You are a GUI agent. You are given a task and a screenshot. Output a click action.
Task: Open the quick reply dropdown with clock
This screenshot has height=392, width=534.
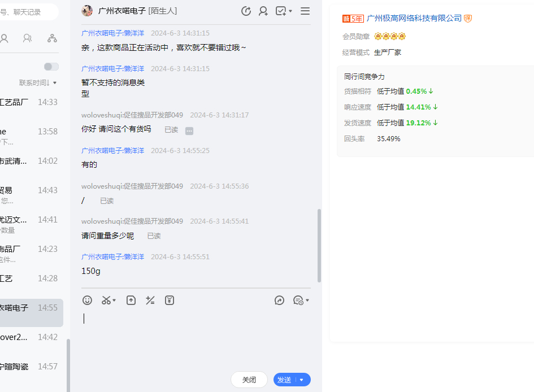click(301, 300)
